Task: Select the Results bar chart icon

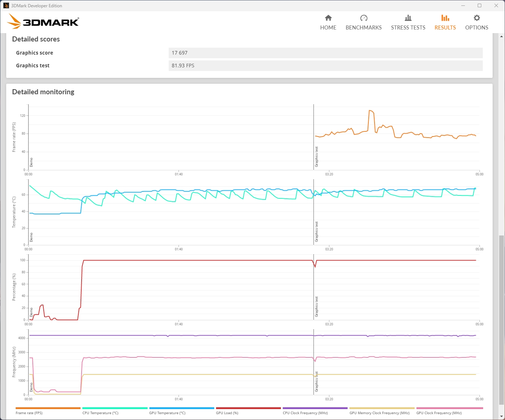Action: pyautogui.click(x=445, y=18)
